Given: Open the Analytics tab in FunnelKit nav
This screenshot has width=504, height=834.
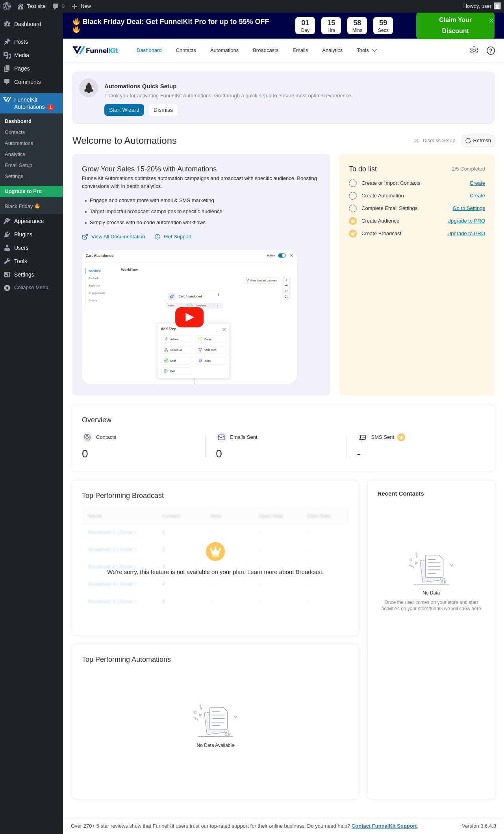Looking at the screenshot, I should coord(332,50).
